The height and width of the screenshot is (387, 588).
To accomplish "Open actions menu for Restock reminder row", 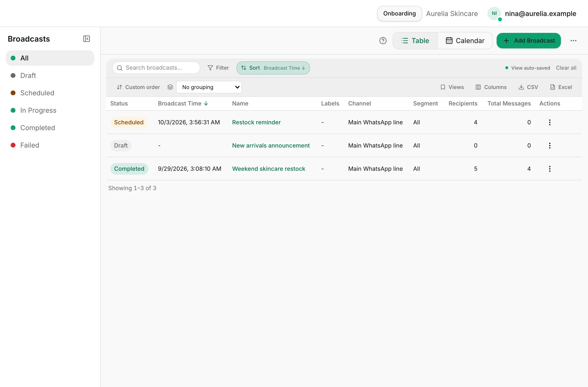I will click(550, 122).
